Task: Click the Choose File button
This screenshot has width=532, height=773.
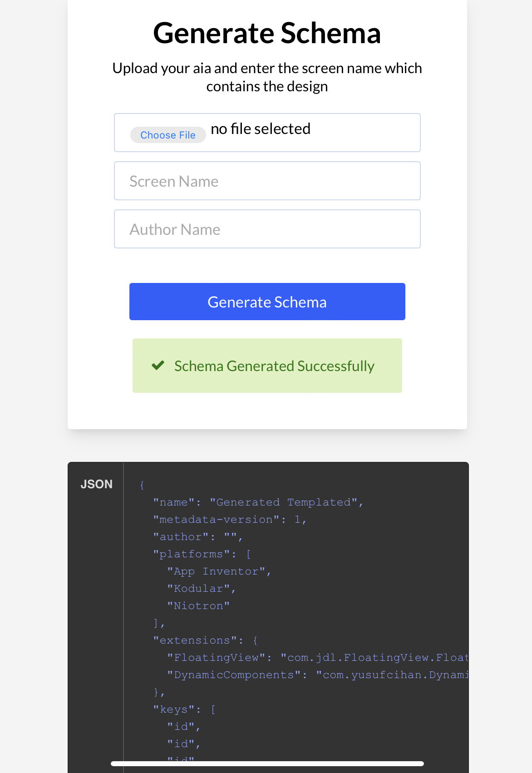Action: [168, 135]
